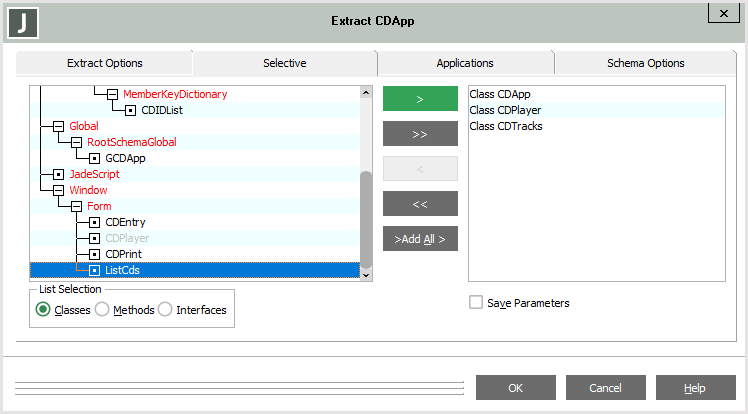Screen dimensions: 748x414
Task: Click the node icon beside GCDApp
Action: click(x=94, y=158)
